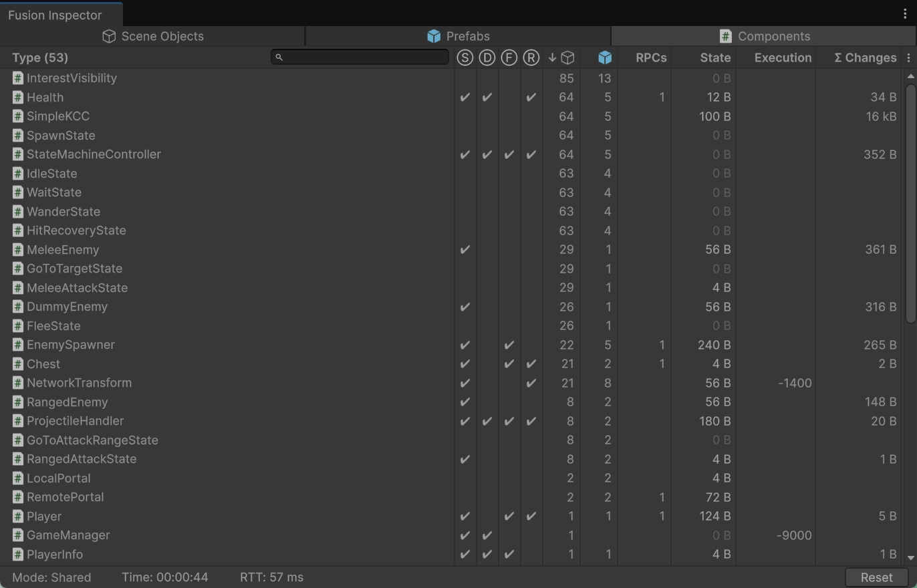
Task: Switch to the Prefabs tab
Action: [458, 36]
